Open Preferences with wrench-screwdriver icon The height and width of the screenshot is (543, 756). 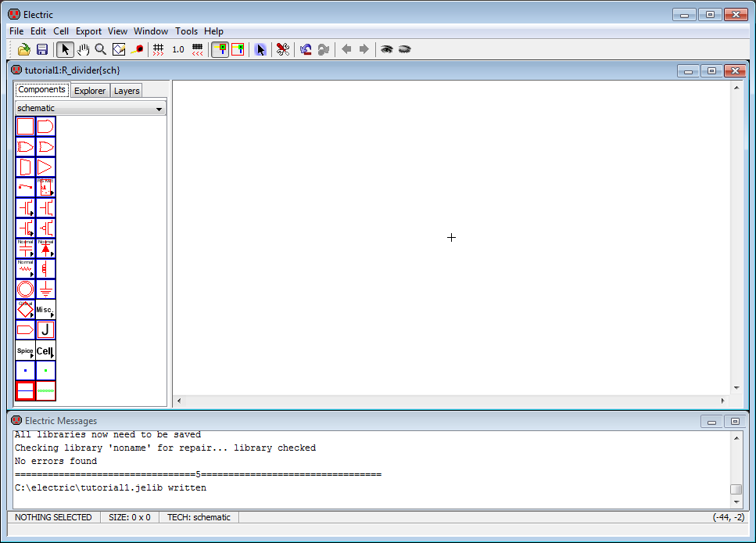283,49
